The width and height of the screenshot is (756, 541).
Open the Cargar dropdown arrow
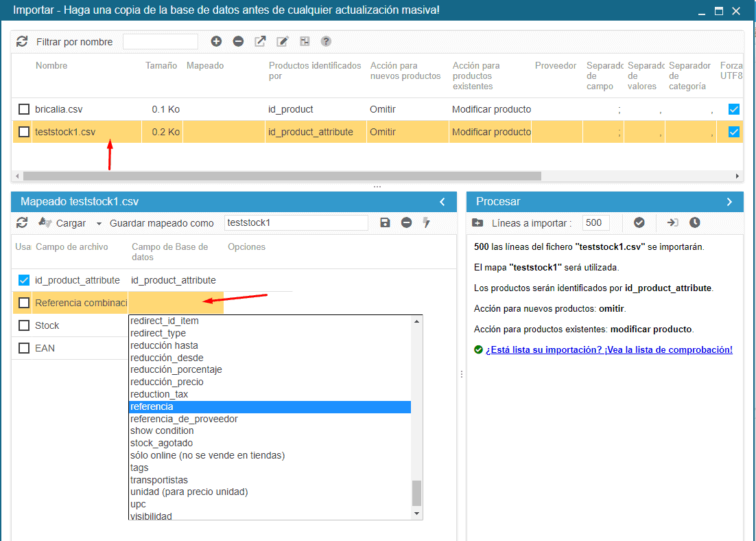click(99, 224)
